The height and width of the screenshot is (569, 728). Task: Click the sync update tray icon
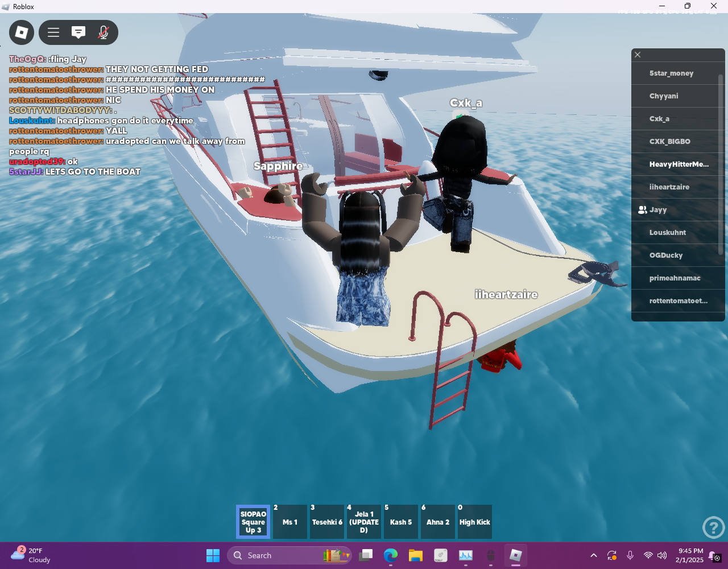(x=612, y=555)
